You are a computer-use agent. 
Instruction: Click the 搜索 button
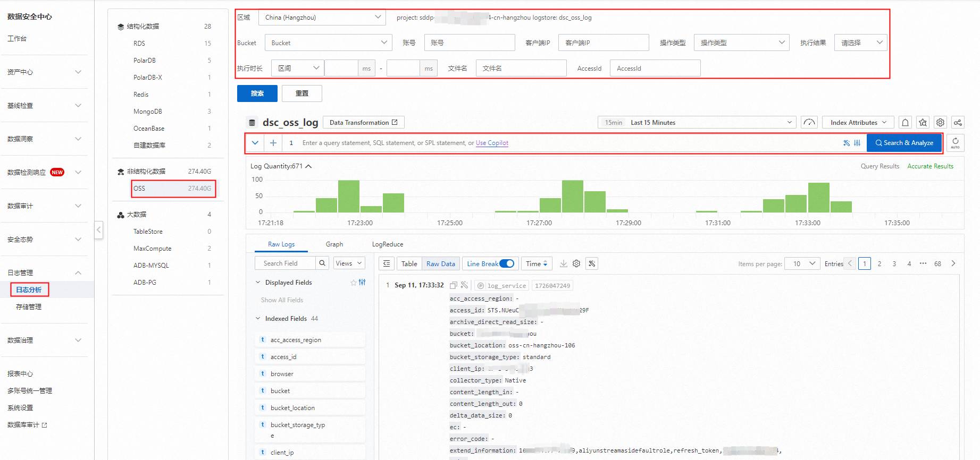click(x=257, y=93)
